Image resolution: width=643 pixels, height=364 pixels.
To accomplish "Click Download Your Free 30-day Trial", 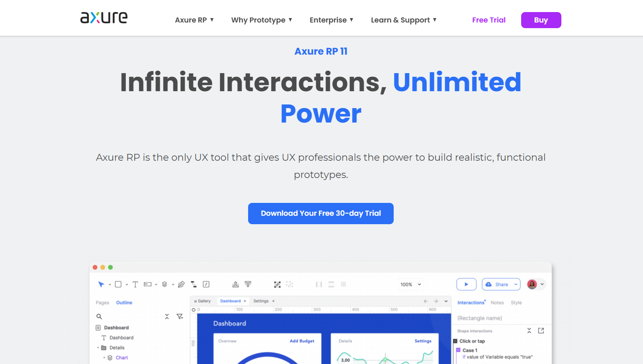I will (321, 213).
